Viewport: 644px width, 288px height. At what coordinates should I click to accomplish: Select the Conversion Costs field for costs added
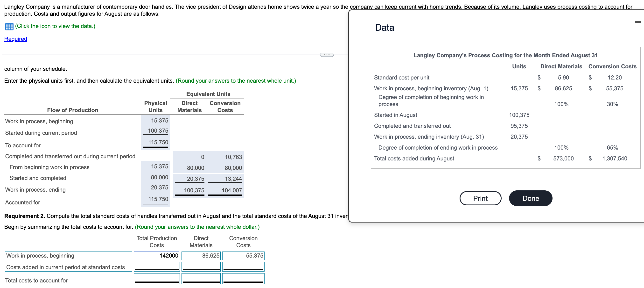point(243,266)
